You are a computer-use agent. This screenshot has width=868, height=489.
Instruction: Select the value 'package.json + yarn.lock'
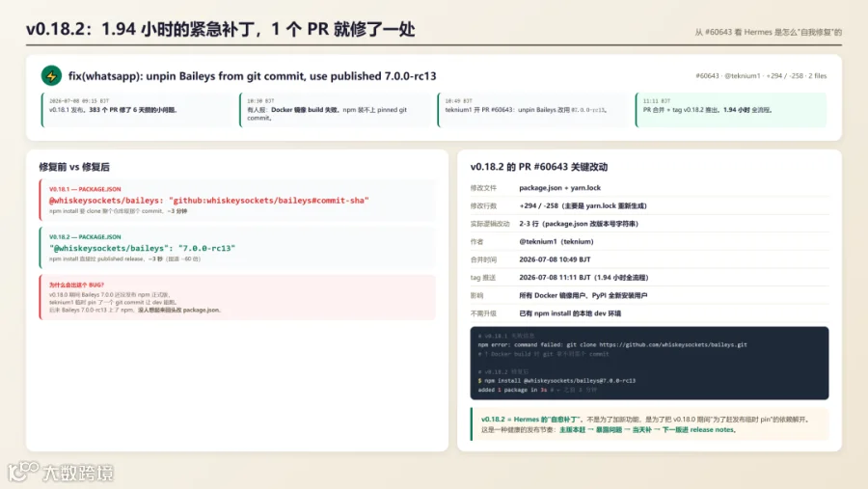pos(559,188)
